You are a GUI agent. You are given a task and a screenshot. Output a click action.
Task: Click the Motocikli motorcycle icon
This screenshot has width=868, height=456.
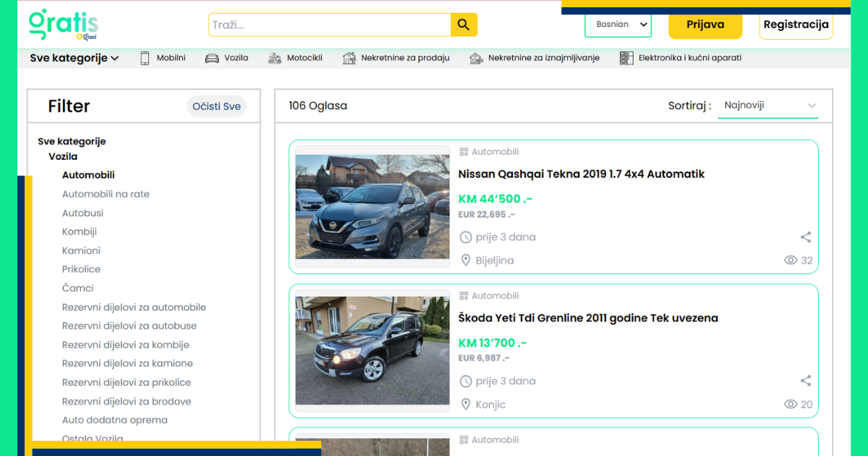click(x=274, y=58)
